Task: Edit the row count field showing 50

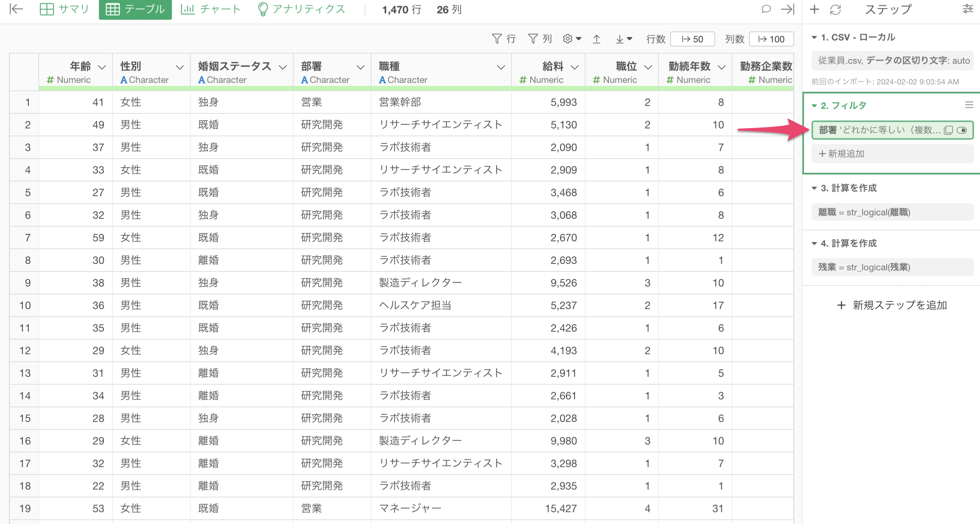Action: (x=692, y=39)
